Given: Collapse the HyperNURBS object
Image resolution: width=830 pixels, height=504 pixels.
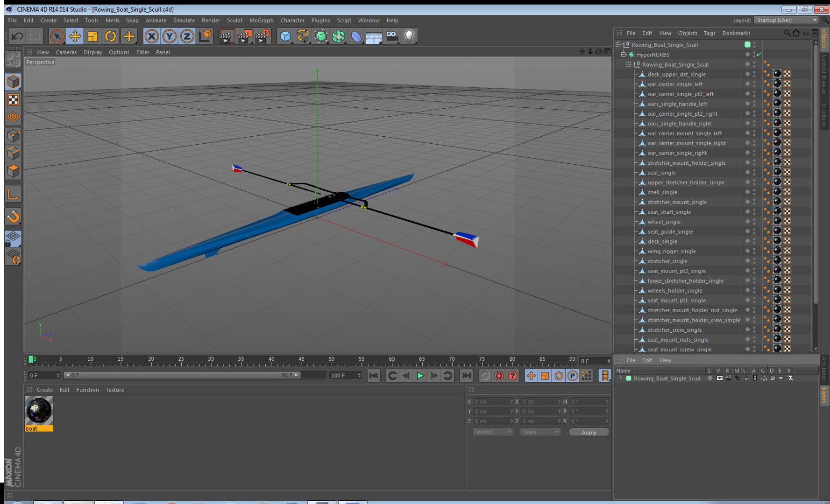Looking at the screenshot, I should [x=624, y=55].
